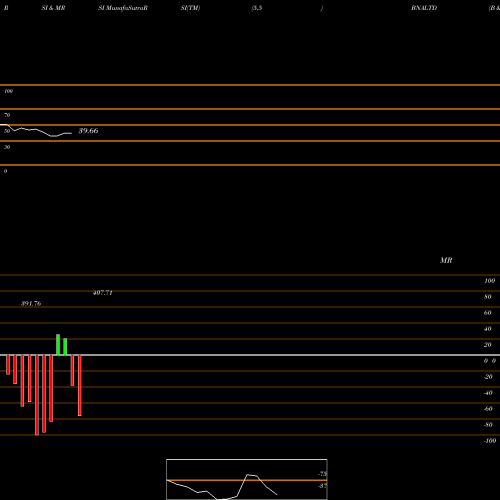The width and height of the screenshot is (500, 500).
Task: Click the shorter green histogram bar
Action: pos(65,347)
